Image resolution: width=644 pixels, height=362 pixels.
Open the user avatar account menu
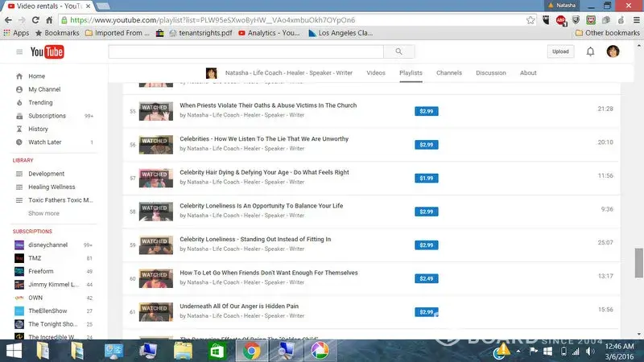[613, 51]
